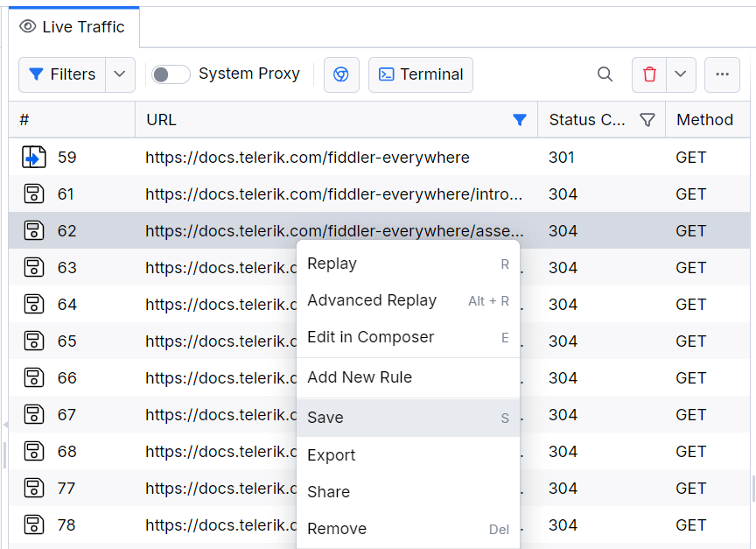This screenshot has height=549, width=756.
Task: Launch browser capture via the Chrome icon
Action: 341,74
